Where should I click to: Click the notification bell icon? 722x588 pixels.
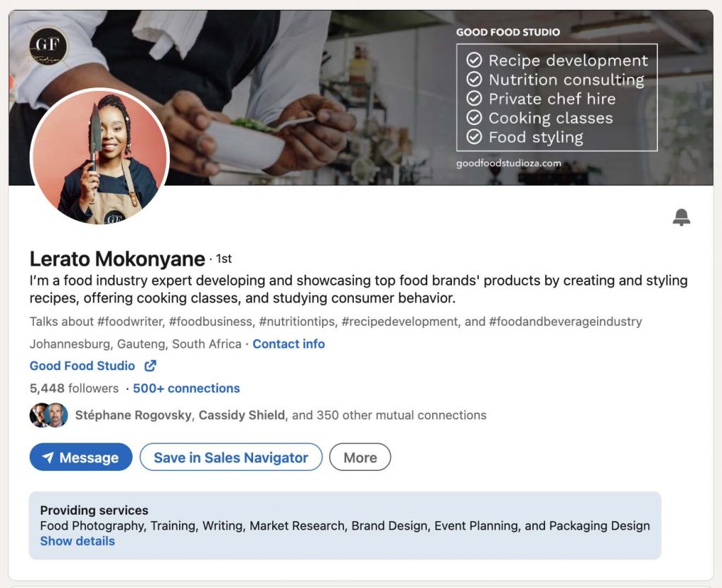point(680,218)
